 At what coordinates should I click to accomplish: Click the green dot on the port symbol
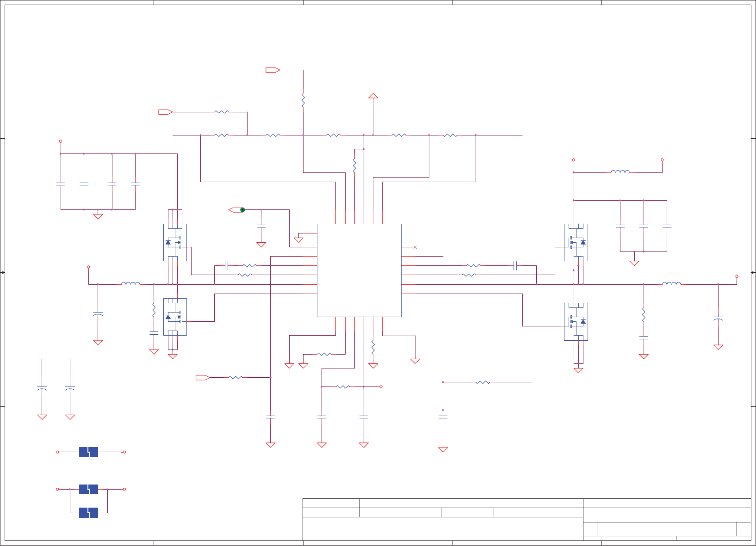tap(242, 210)
